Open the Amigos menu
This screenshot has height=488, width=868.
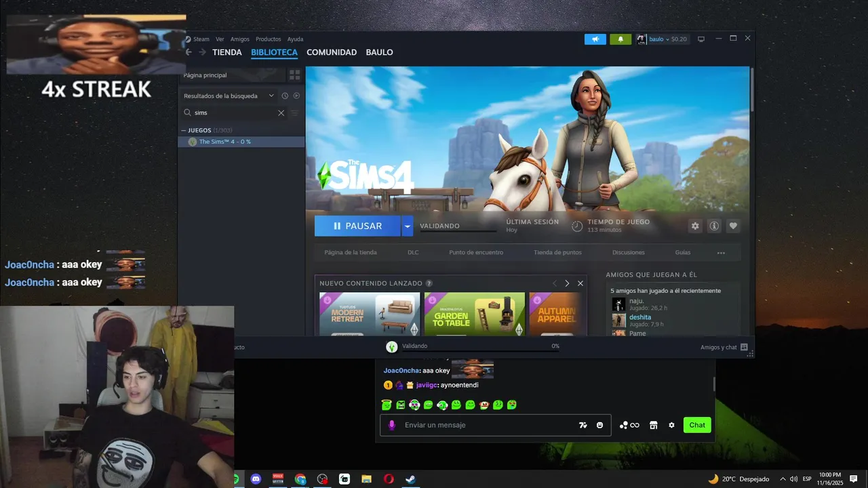coord(239,39)
